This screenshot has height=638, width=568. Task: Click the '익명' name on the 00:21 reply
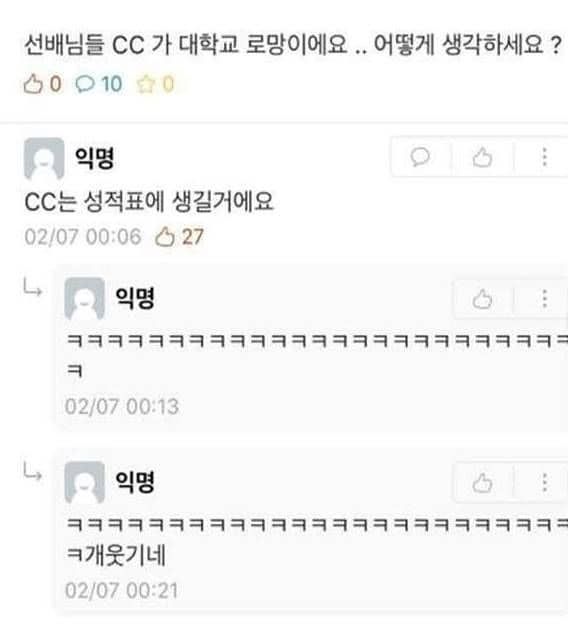[x=135, y=482]
